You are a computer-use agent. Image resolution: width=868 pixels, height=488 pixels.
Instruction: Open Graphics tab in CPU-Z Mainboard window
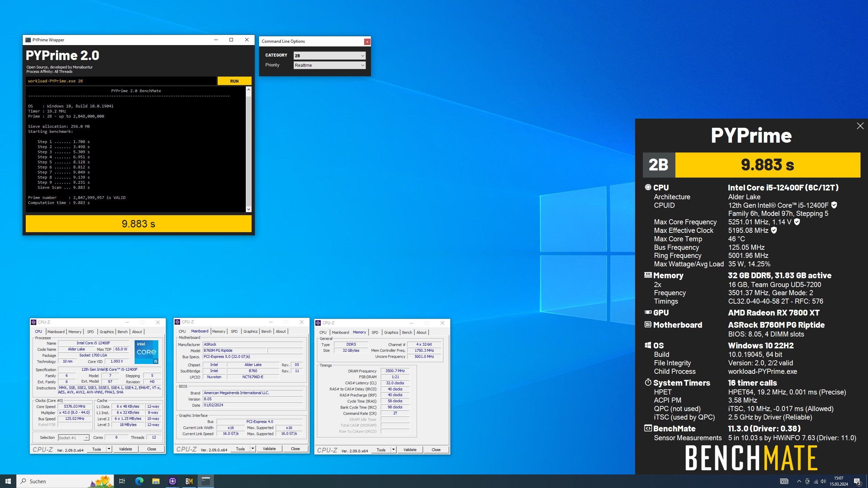tap(250, 331)
